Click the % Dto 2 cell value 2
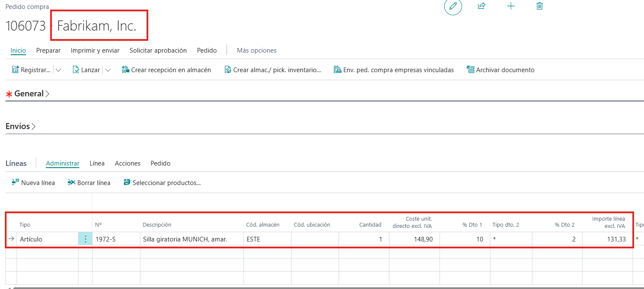Screen dimensions: 644x289 557,239
